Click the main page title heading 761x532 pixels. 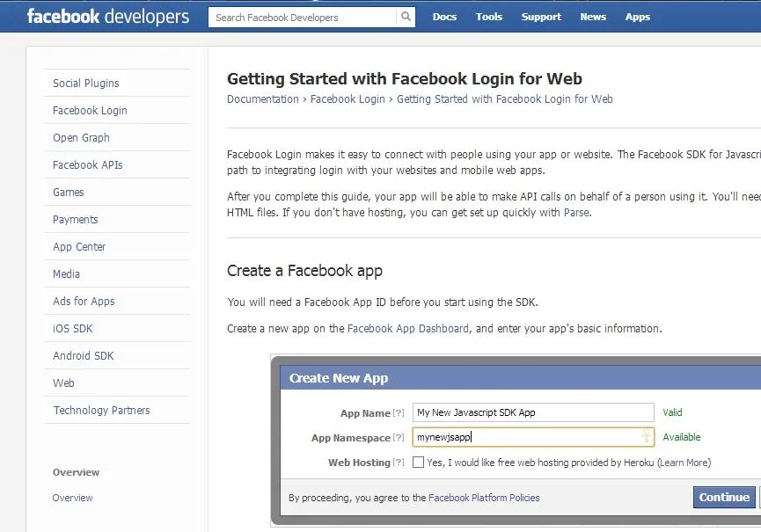pos(405,78)
